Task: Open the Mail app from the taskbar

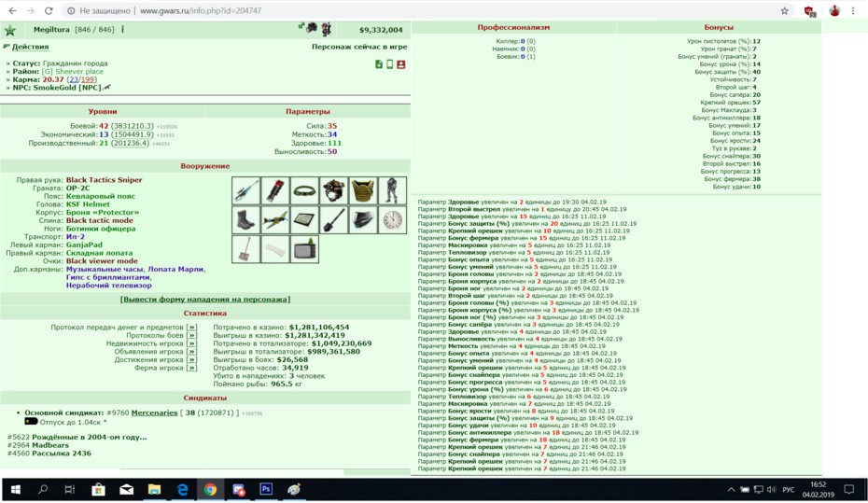Action: [x=127, y=490]
